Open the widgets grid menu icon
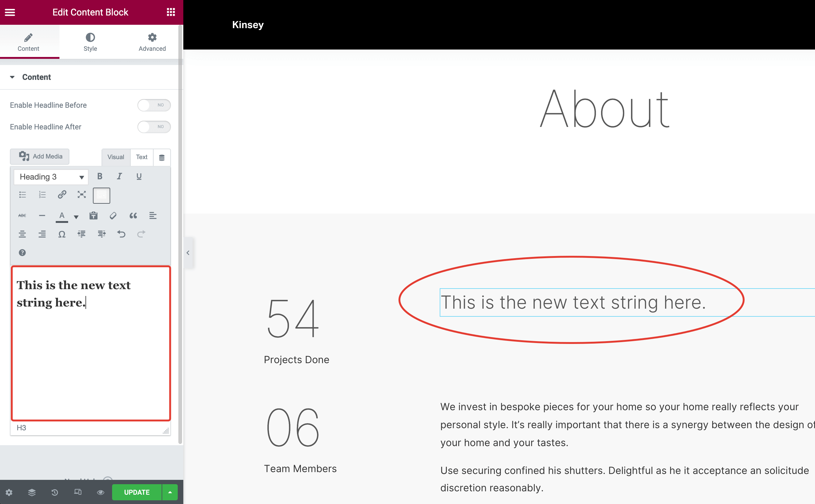This screenshot has width=815, height=504. tap(171, 12)
